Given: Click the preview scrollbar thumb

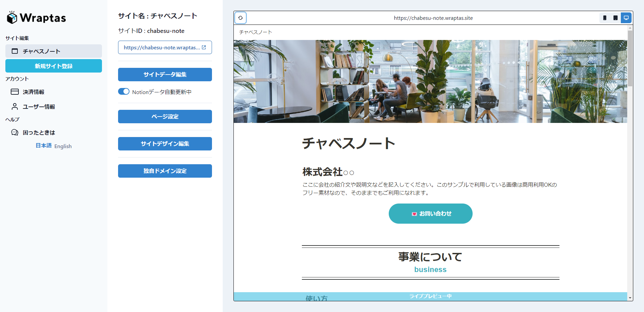Looking at the screenshot, I should 630,58.
